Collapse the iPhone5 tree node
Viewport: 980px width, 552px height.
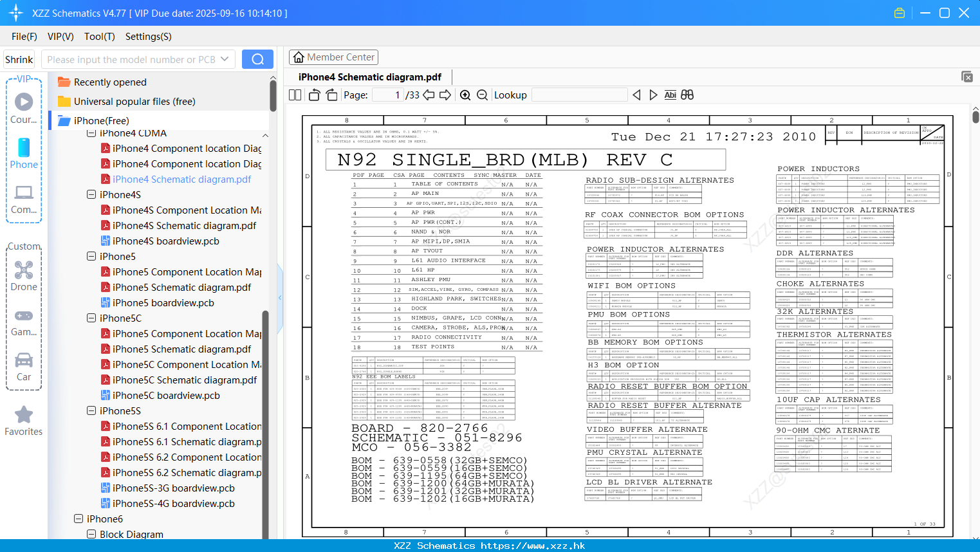pos(91,256)
